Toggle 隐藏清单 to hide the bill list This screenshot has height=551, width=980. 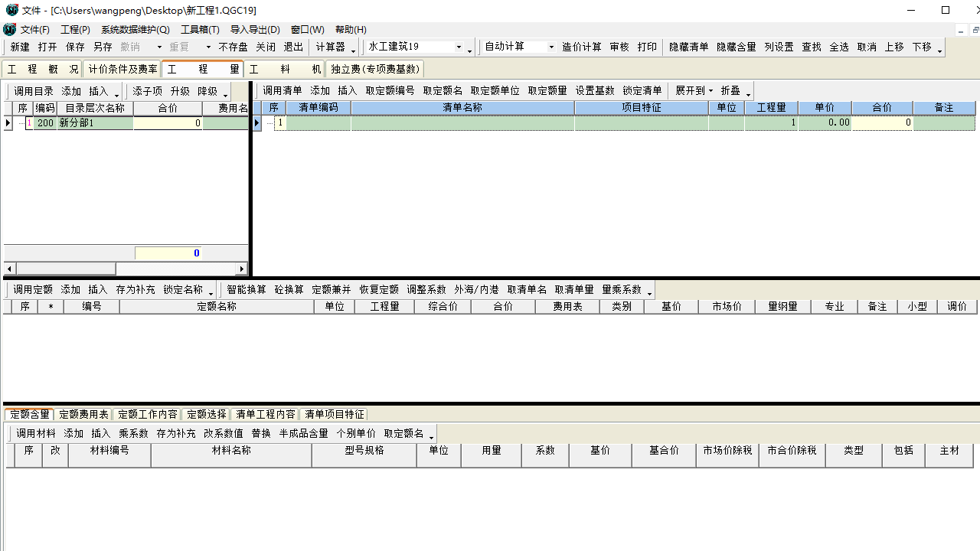pos(689,47)
